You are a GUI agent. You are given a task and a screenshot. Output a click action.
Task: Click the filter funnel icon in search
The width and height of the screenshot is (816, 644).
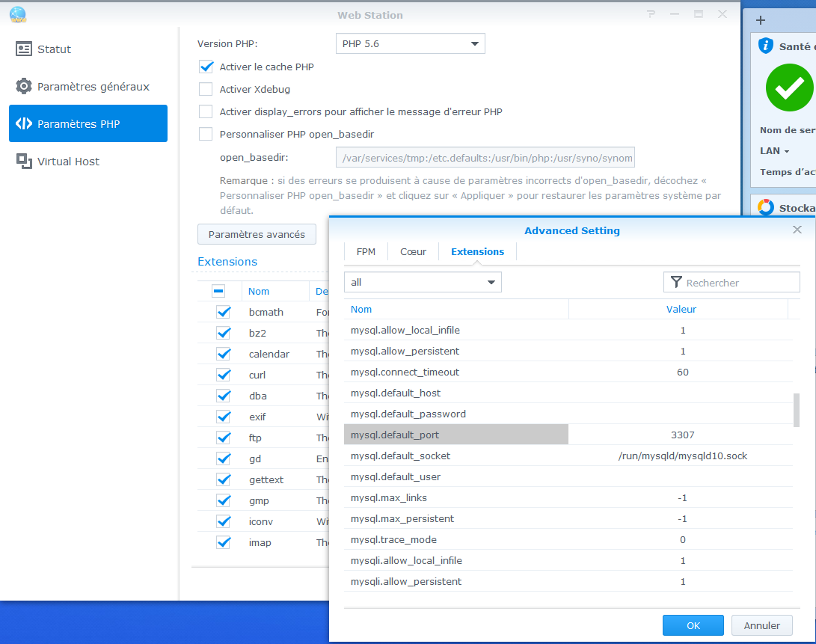676,283
